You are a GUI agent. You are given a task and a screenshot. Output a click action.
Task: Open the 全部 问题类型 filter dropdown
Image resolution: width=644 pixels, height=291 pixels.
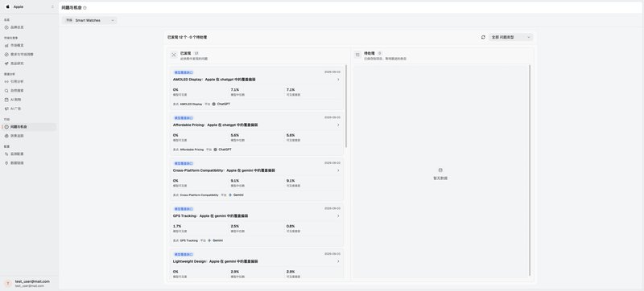(x=511, y=37)
